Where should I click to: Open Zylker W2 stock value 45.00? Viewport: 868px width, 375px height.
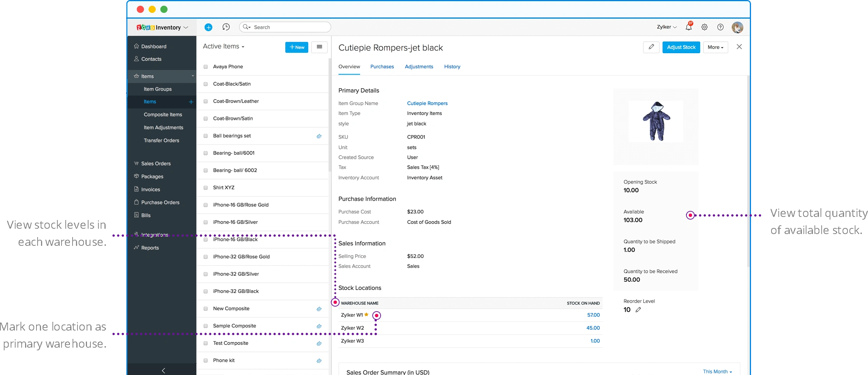593,328
